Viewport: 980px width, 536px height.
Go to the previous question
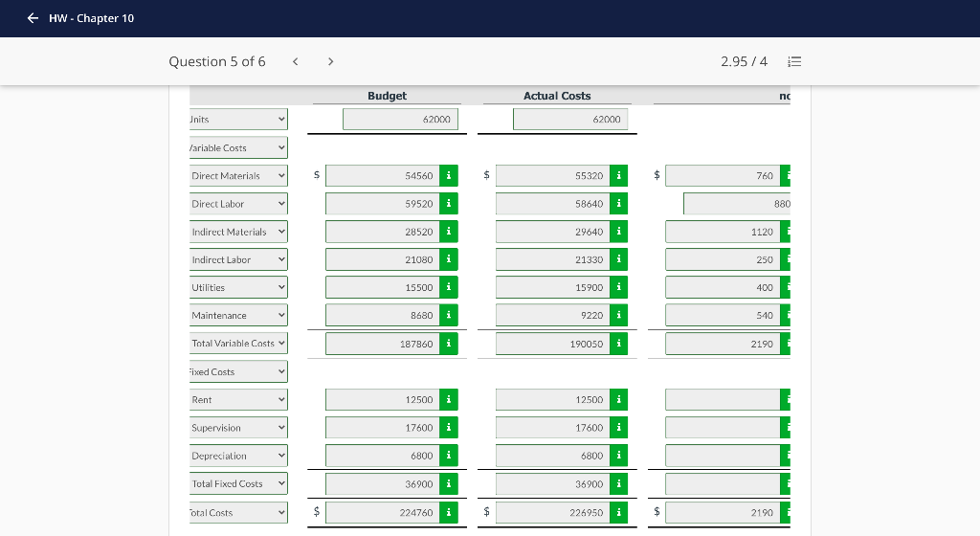tap(296, 61)
